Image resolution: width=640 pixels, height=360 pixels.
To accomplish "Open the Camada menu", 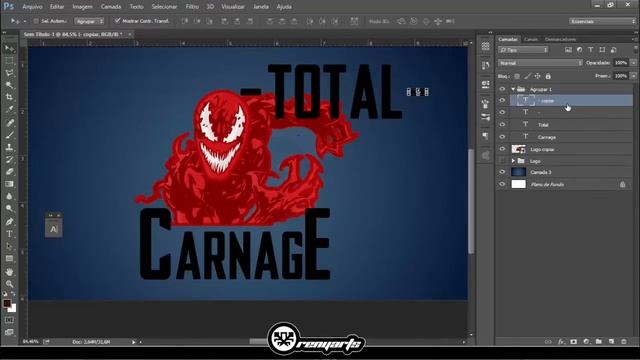I will click(111, 7).
